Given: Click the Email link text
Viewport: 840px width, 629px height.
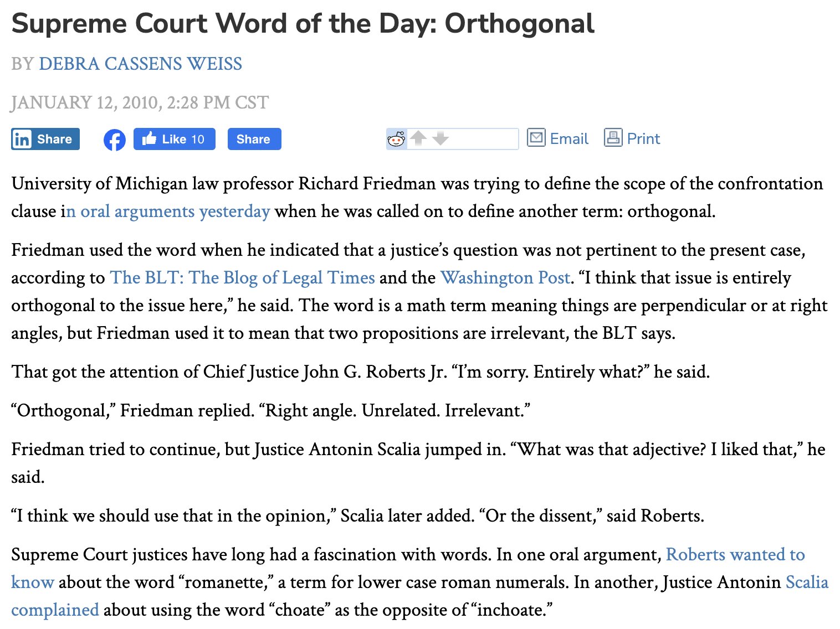Looking at the screenshot, I should (x=569, y=138).
